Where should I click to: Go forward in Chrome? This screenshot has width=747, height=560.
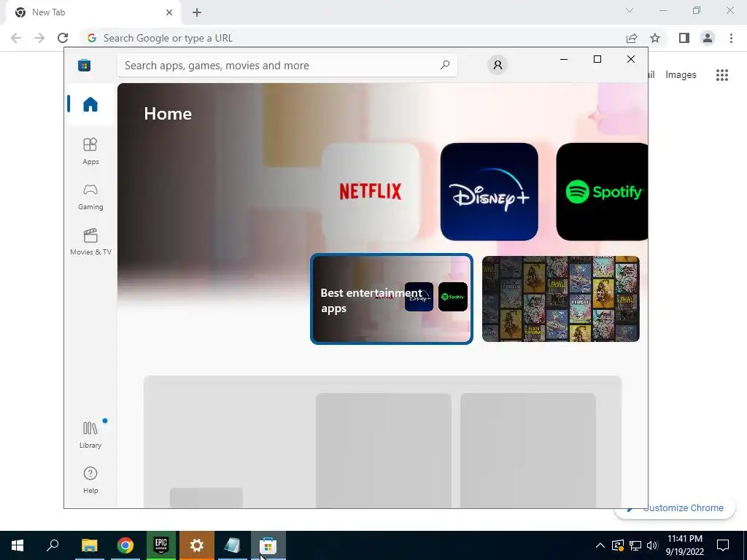click(39, 38)
